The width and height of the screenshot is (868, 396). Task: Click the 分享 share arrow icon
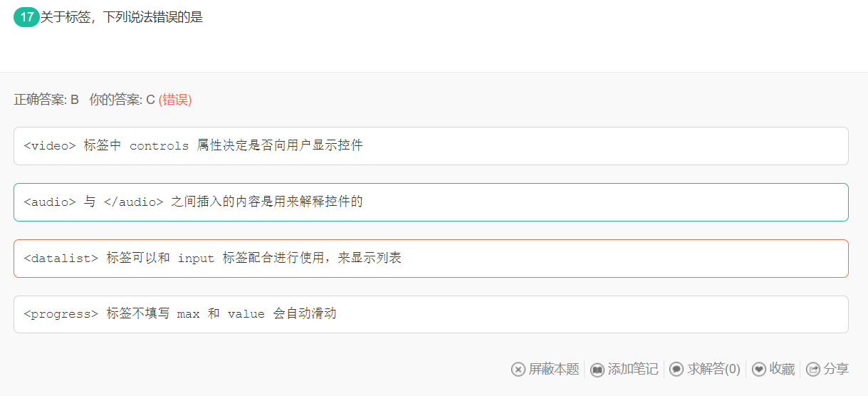(812, 369)
